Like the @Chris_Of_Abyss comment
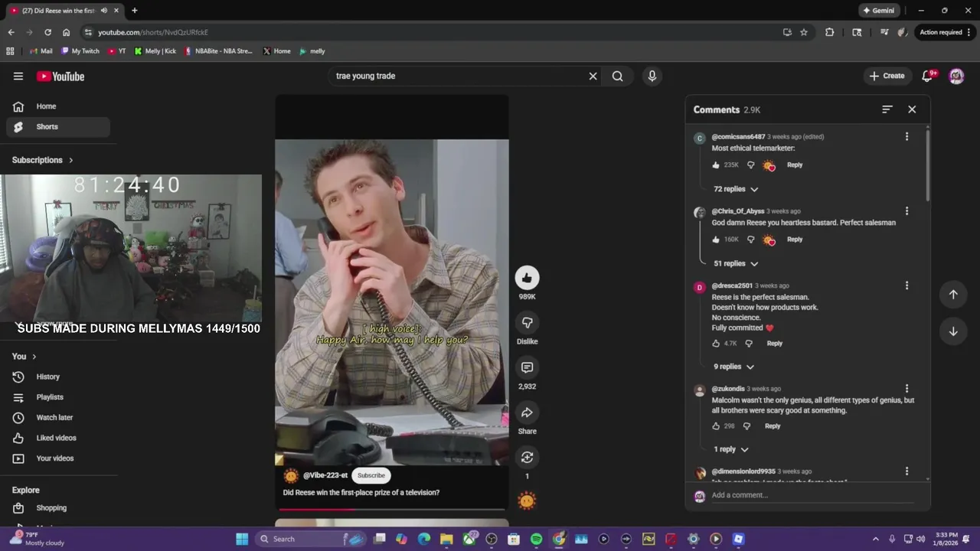The height and width of the screenshot is (551, 980). pyautogui.click(x=716, y=240)
